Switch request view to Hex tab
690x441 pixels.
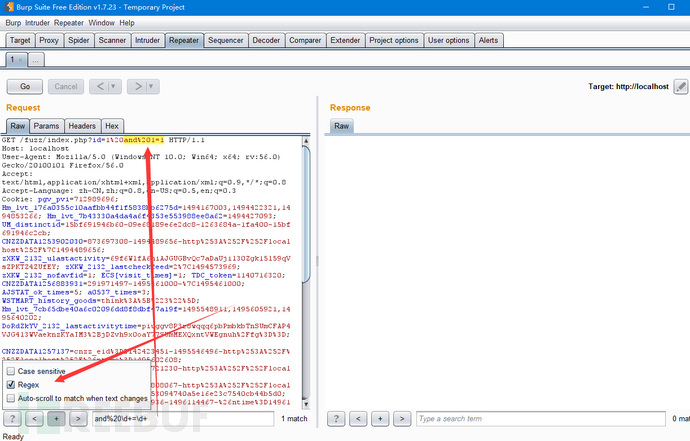(x=112, y=126)
